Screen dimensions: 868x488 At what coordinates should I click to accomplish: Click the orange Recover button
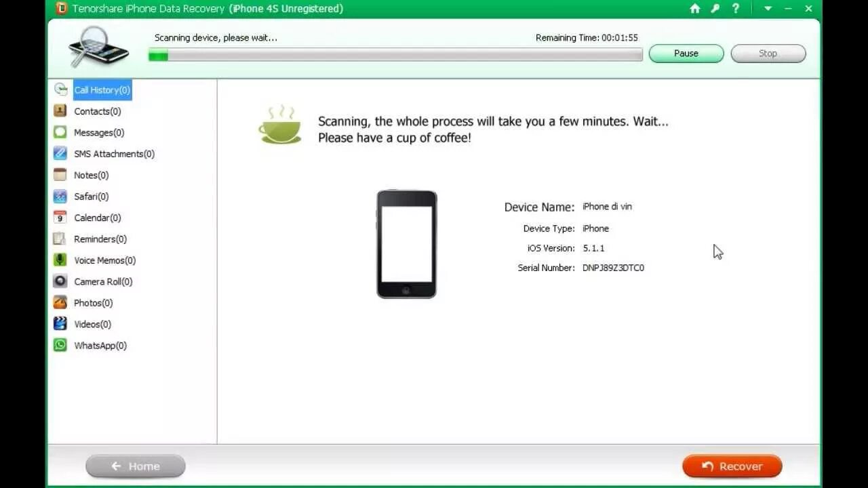(732, 466)
